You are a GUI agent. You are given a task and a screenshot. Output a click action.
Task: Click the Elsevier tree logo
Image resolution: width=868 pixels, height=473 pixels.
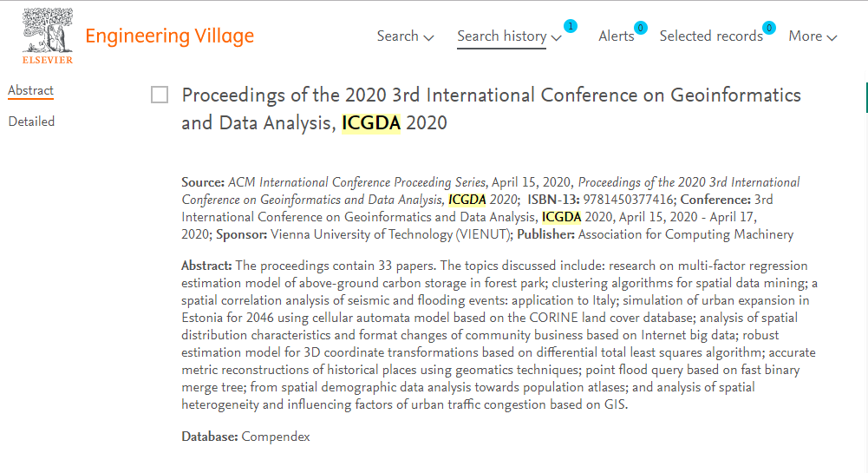[48, 31]
